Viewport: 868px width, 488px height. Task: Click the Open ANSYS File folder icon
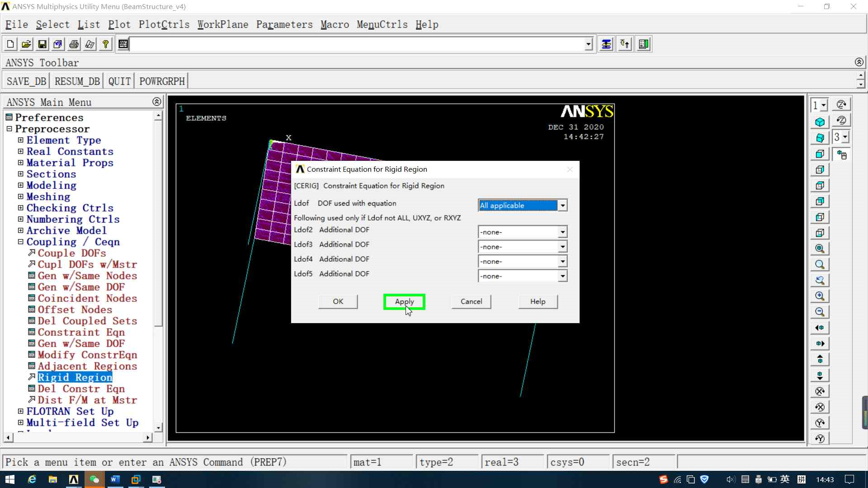coord(26,44)
